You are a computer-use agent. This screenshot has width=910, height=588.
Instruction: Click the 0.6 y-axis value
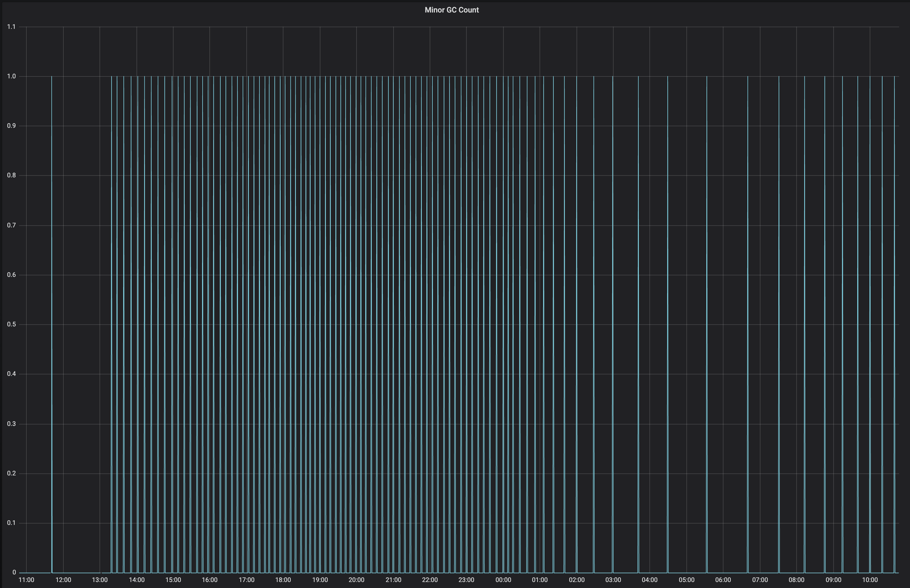[11, 275]
